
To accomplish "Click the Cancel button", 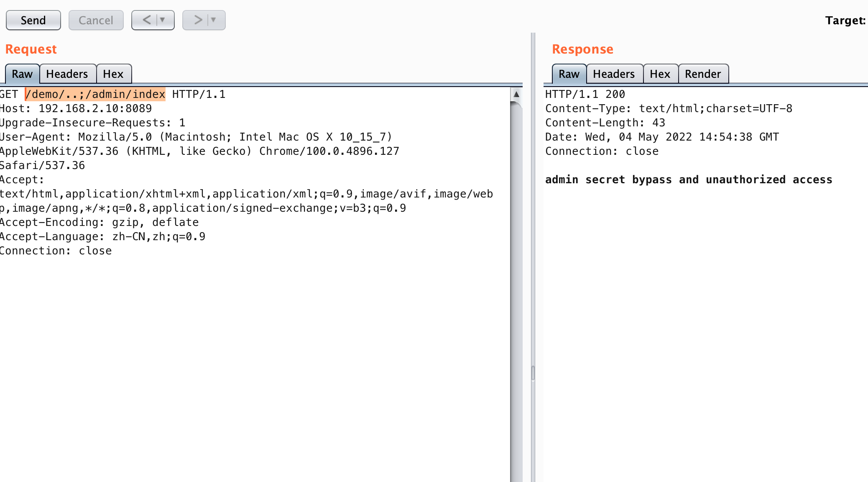I will 96,20.
